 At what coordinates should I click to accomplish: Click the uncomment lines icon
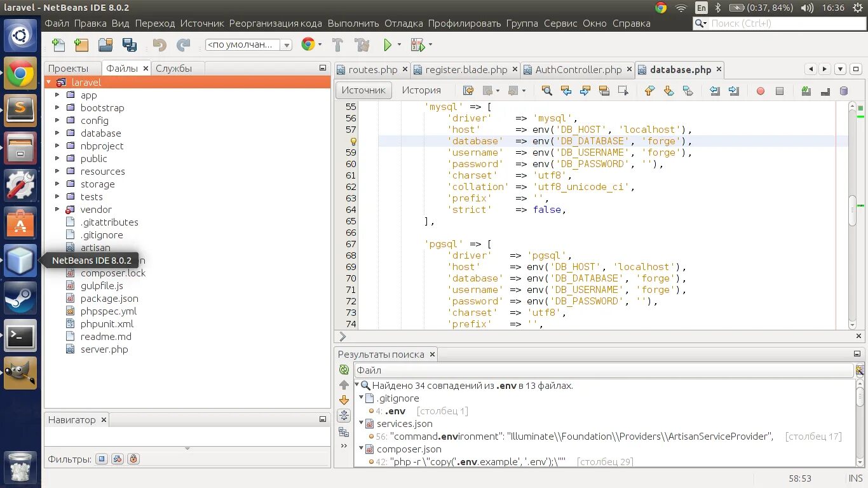[x=825, y=91]
